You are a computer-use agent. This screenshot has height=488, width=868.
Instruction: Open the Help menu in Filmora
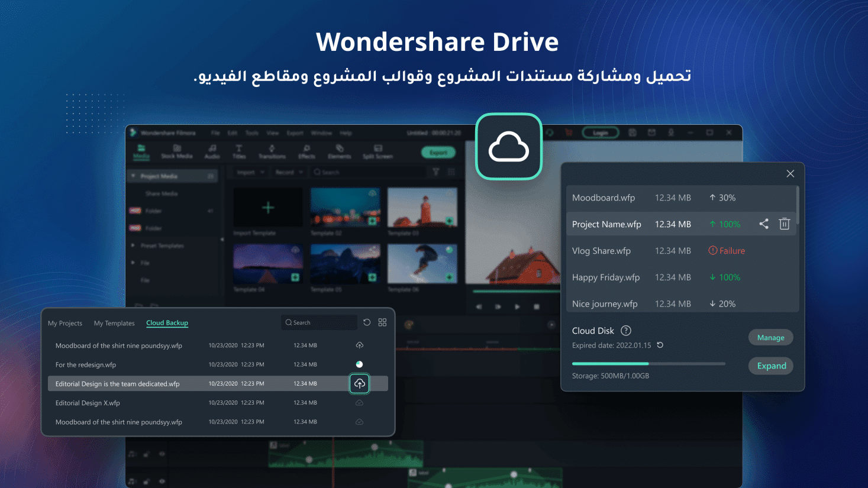coord(346,133)
